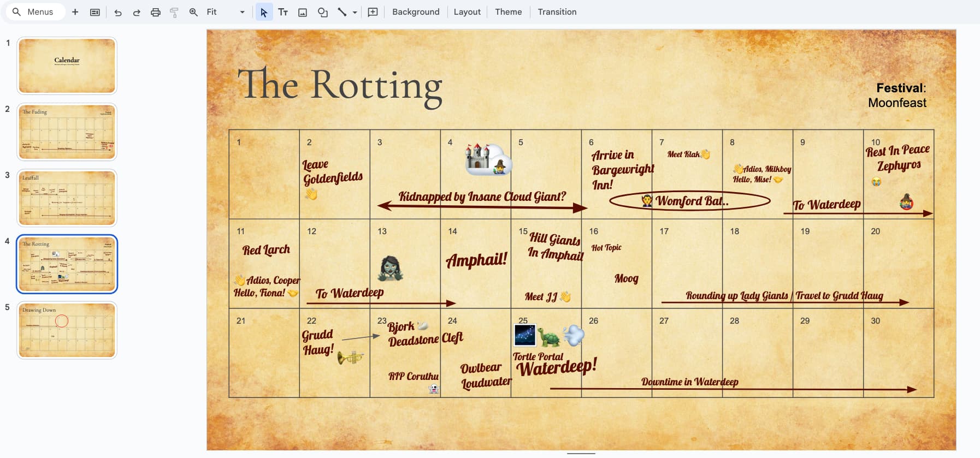Open the Theme panel

click(x=509, y=12)
